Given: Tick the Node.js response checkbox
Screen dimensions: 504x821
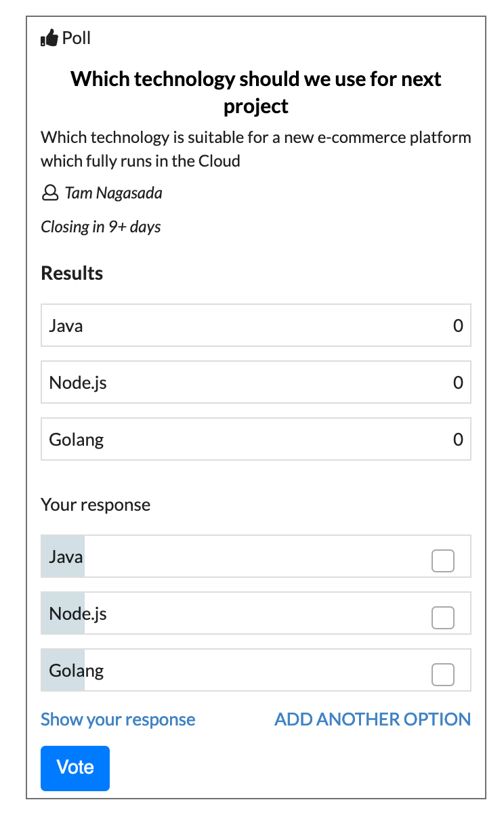Looking at the screenshot, I should coord(443,618).
